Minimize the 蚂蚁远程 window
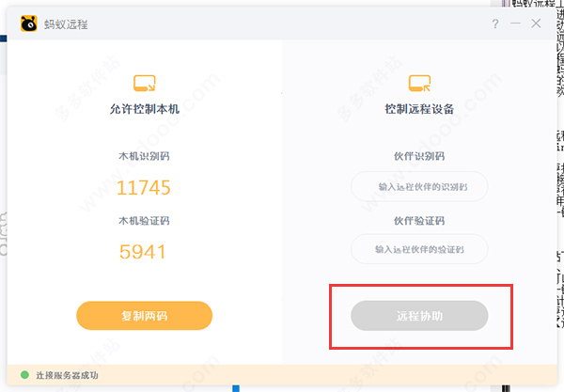This screenshot has height=392, width=564. click(515, 24)
